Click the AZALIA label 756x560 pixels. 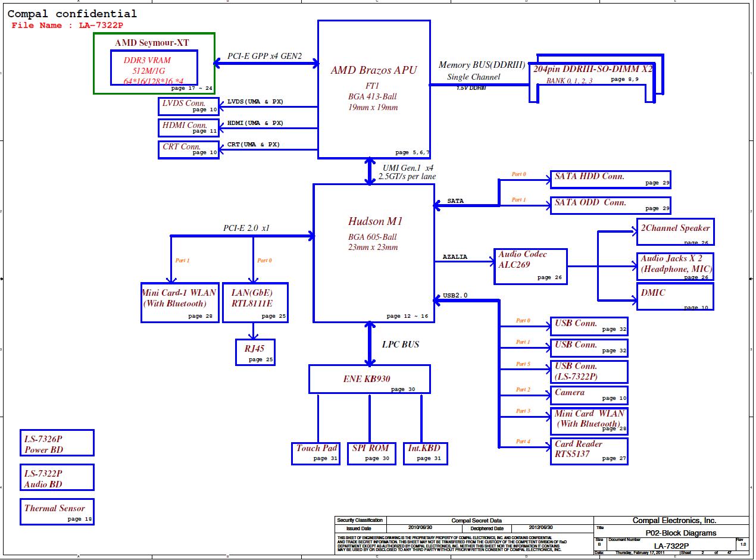click(x=455, y=257)
